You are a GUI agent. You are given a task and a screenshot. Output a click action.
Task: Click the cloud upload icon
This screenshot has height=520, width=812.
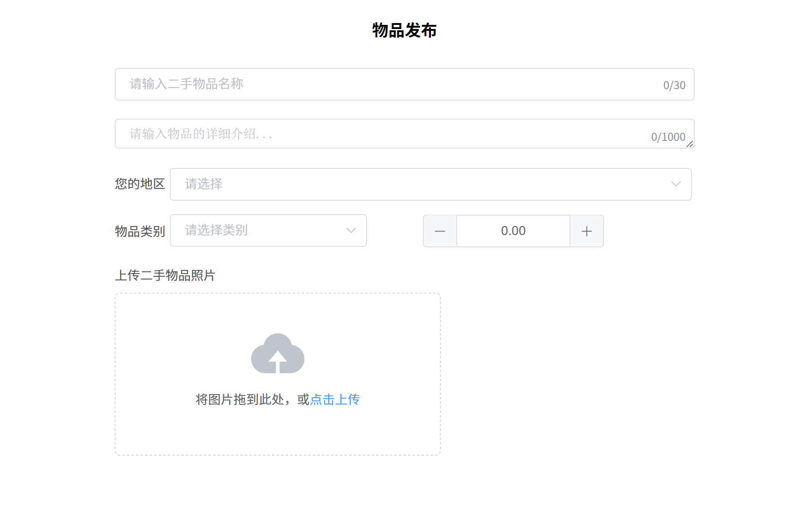(278, 353)
